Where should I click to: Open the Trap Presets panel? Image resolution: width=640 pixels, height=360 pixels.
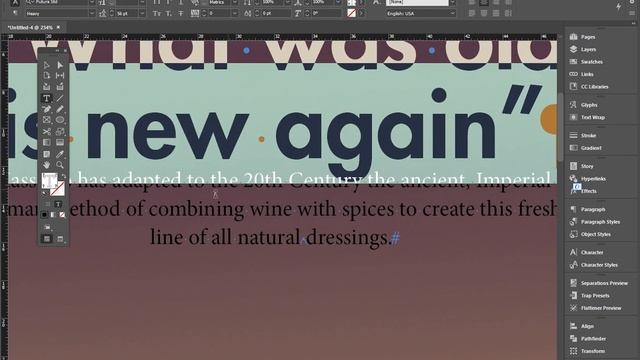(x=590, y=296)
